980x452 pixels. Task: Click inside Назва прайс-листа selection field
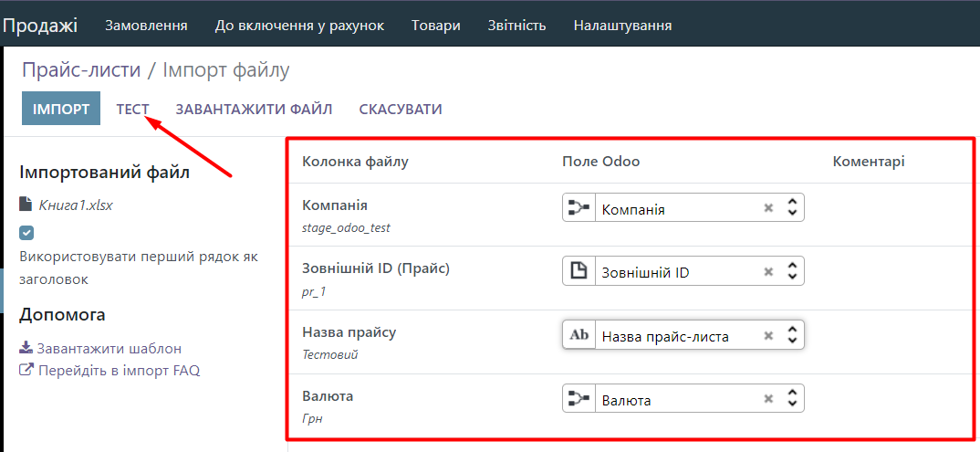click(x=675, y=336)
